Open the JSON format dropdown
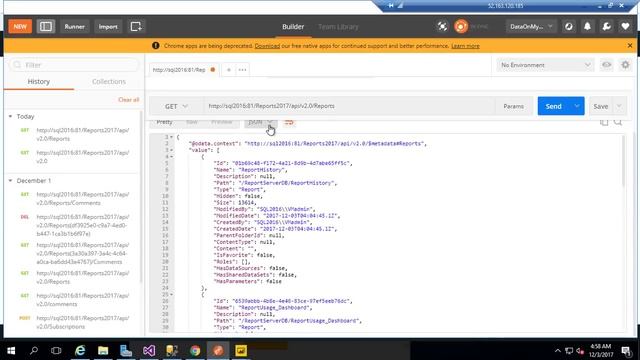This screenshot has height=360, width=640. click(x=260, y=122)
